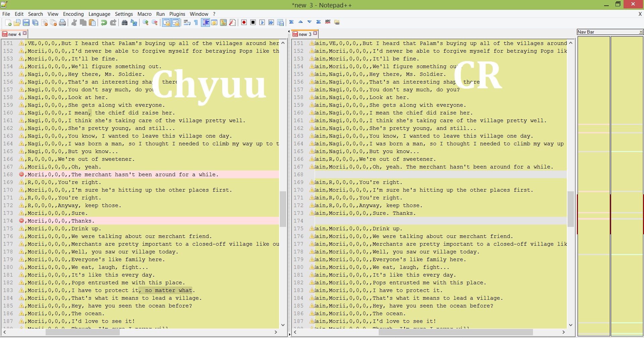Click the left pane horizontal scrollbar thumb
This screenshot has height=338, width=644.
(83, 332)
